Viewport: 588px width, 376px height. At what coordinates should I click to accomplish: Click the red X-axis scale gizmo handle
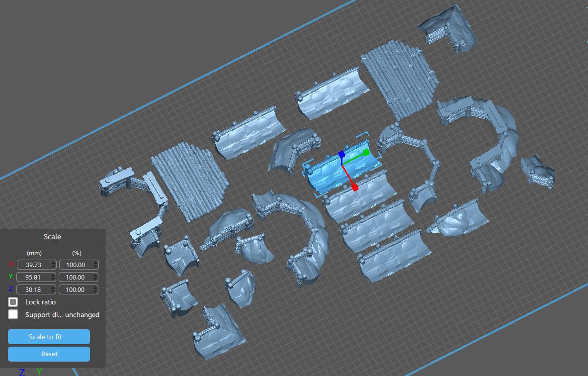(x=355, y=187)
